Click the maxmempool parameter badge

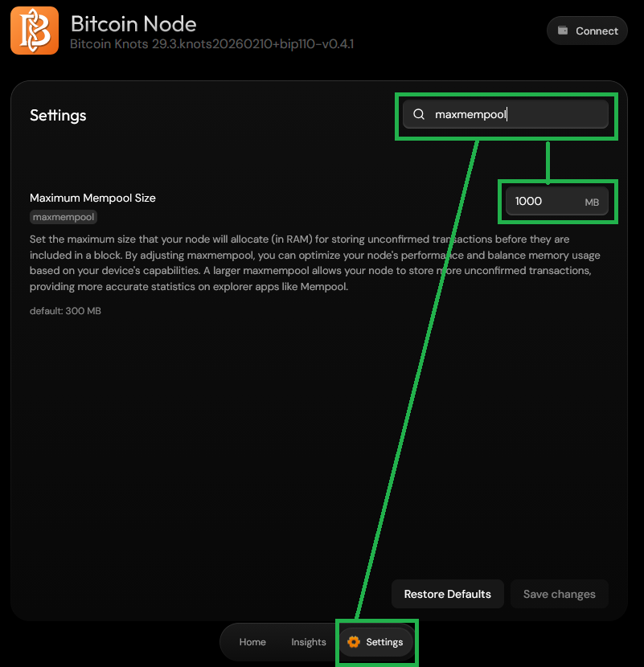coord(63,216)
